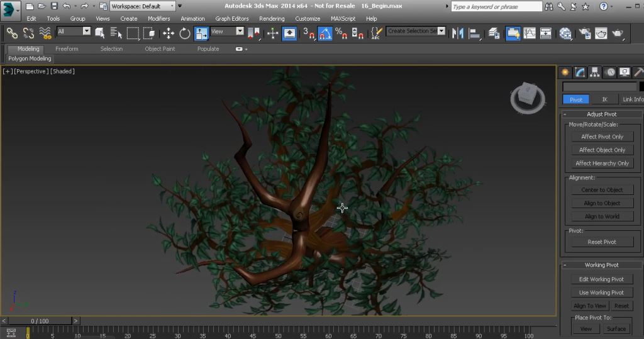The image size is (644, 339).
Task: Click the Render Production teapot icon
Action: [x=618, y=33]
